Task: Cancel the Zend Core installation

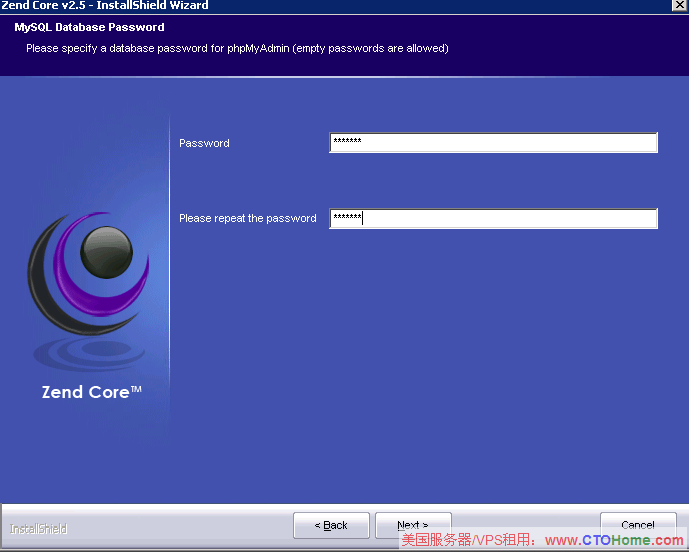Action: 638,525
